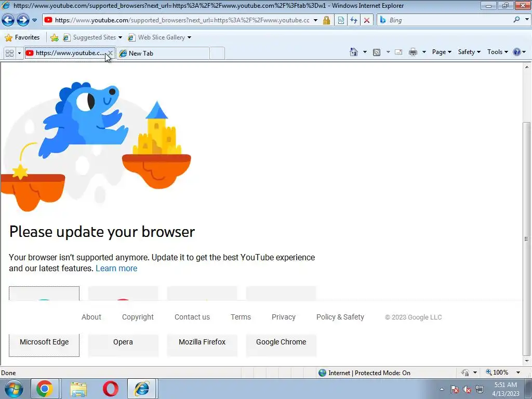Click Internet Protected Mode status bar zone
Image resolution: width=532 pixels, height=399 pixels.
click(x=365, y=373)
